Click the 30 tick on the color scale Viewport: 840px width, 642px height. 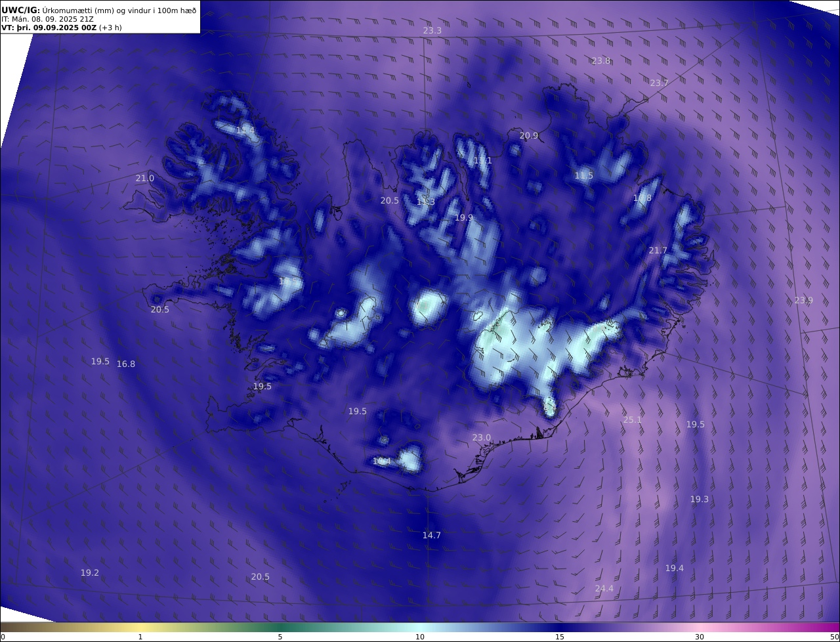tap(700, 637)
